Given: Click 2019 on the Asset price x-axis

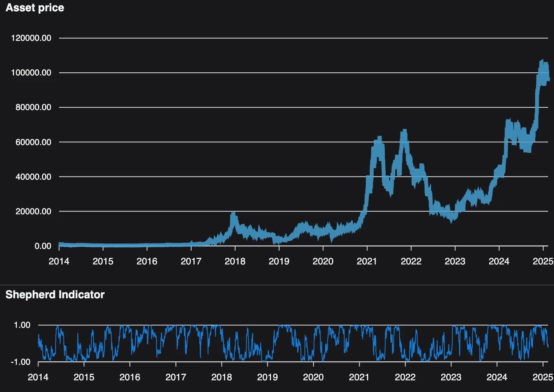Looking at the screenshot, I should pos(279,261).
